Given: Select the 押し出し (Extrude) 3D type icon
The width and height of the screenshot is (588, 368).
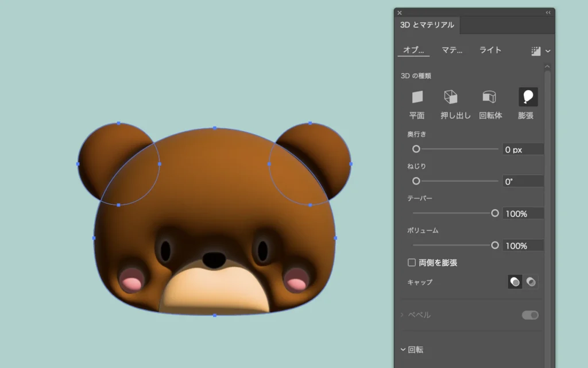Looking at the screenshot, I should [451, 97].
